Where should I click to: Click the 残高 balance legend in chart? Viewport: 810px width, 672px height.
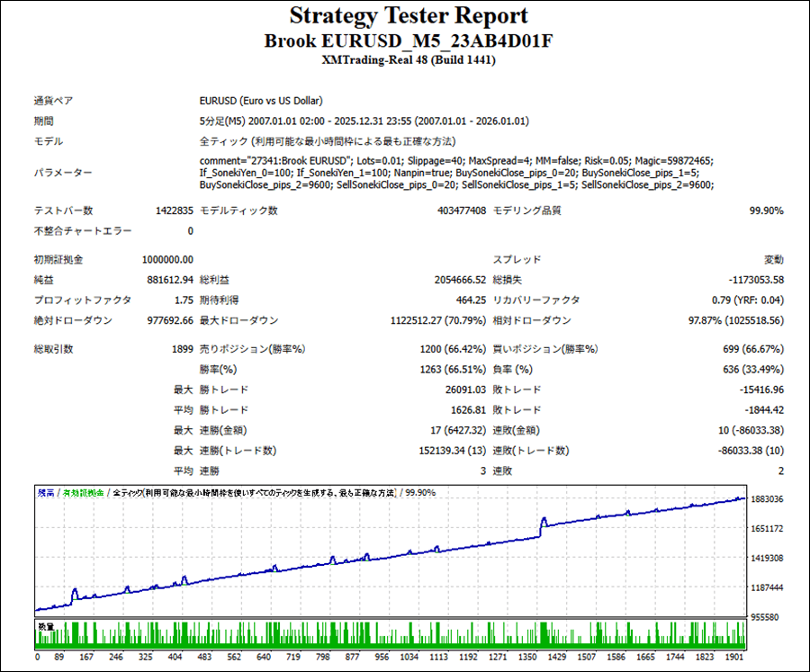46,493
